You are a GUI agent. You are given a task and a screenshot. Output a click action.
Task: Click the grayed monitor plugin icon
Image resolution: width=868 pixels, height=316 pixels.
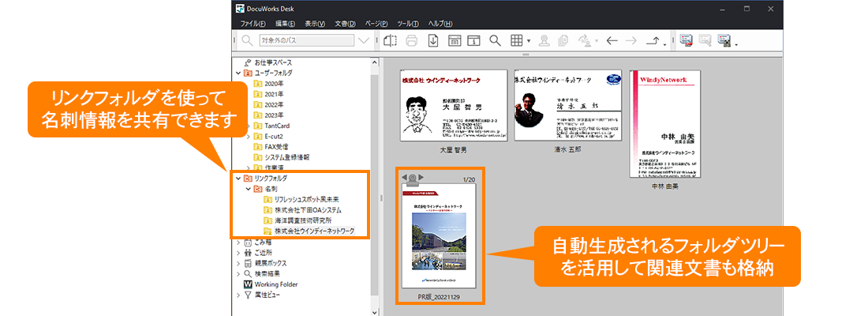coord(705,40)
